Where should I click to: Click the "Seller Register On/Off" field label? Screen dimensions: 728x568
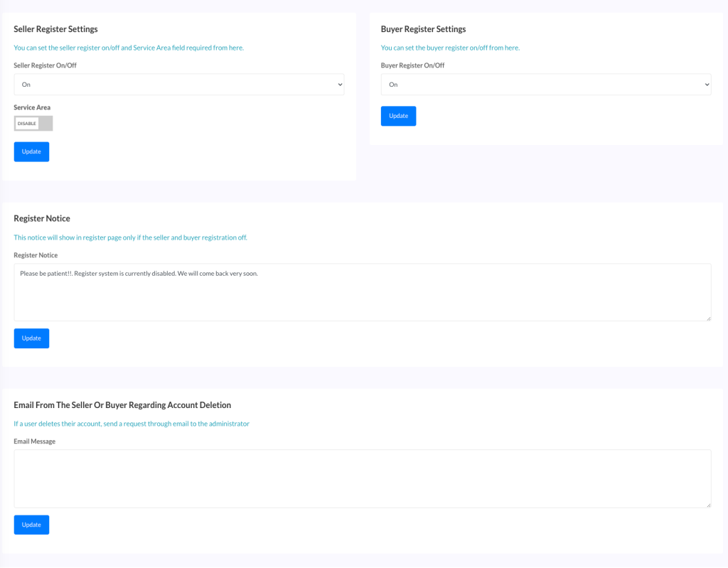pyautogui.click(x=45, y=65)
